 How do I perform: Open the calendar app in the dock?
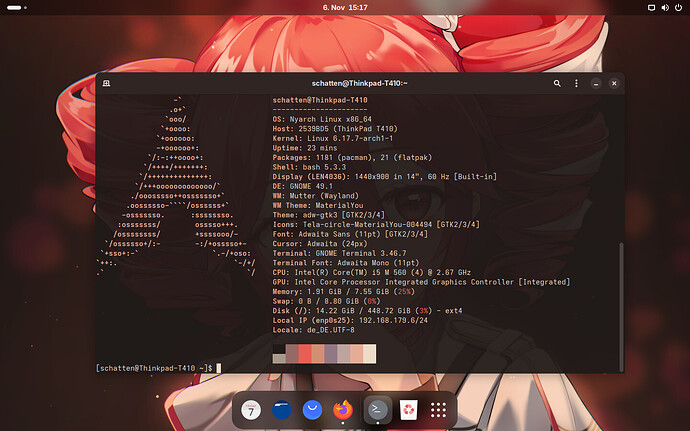coord(250,409)
